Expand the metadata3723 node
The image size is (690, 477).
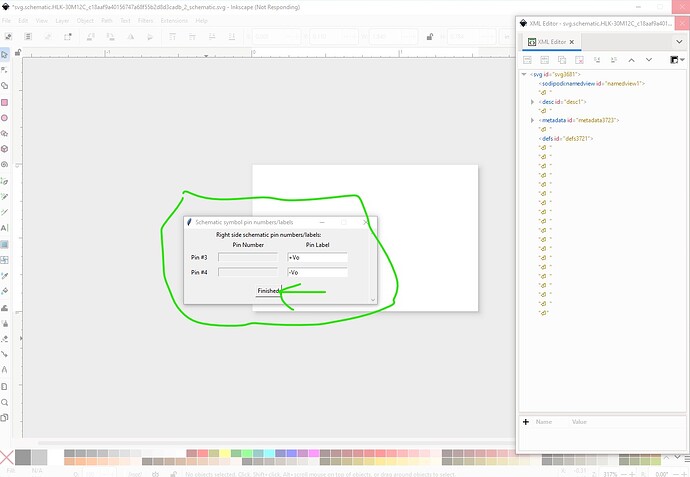coord(532,120)
